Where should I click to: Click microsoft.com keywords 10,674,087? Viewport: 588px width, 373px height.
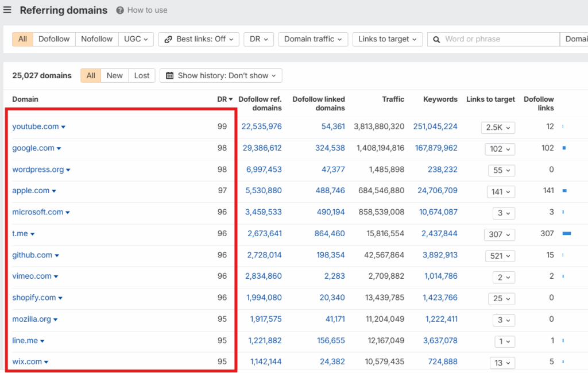[438, 212]
